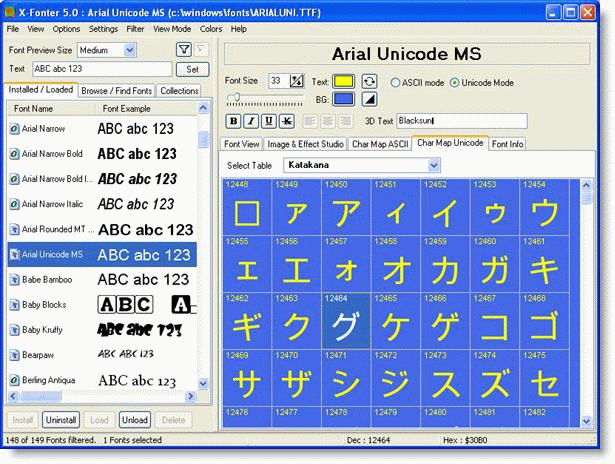Open the Image & Effect Studio tab
This screenshot has height=464, width=615.
(306, 144)
